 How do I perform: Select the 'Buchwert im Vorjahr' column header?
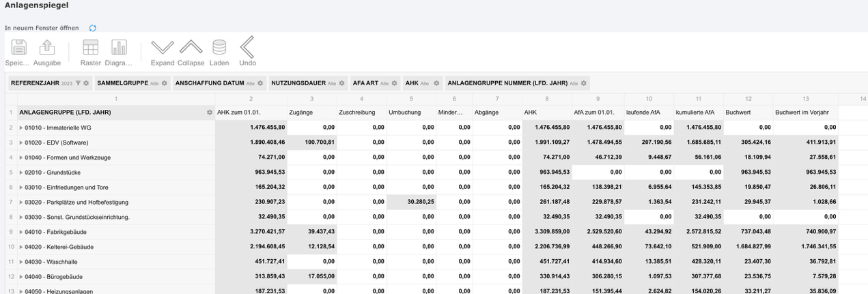[x=803, y=113]
